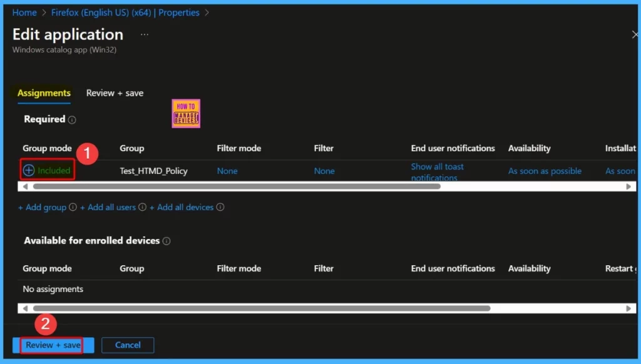Switch to the Review + save tab
Viewport: 641px width, 364px height.
click(x=115, y=93)
